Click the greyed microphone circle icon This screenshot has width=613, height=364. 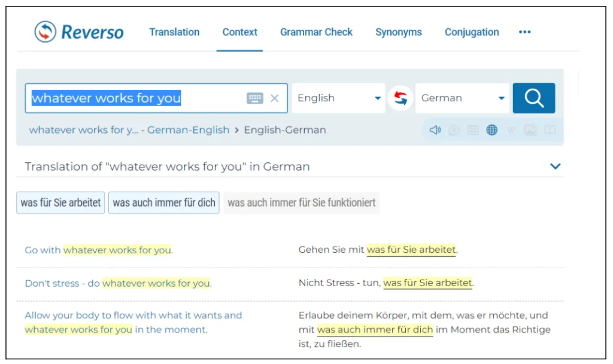point(454,130)
